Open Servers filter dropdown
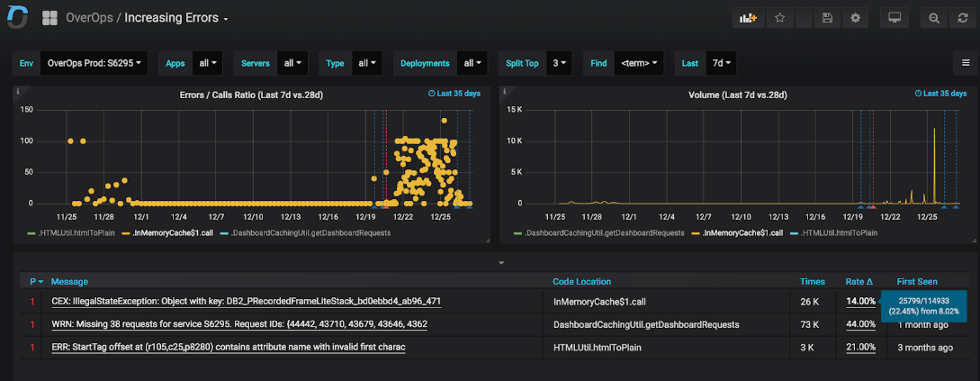 pyautogui.click(x=292, y=63)
